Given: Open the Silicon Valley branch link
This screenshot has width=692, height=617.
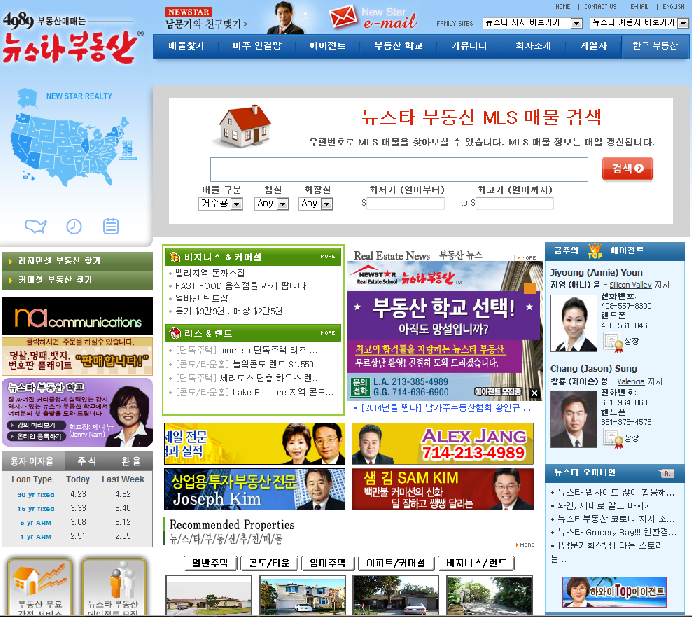Looking at the screenshot, I should [x=630, y=285].
